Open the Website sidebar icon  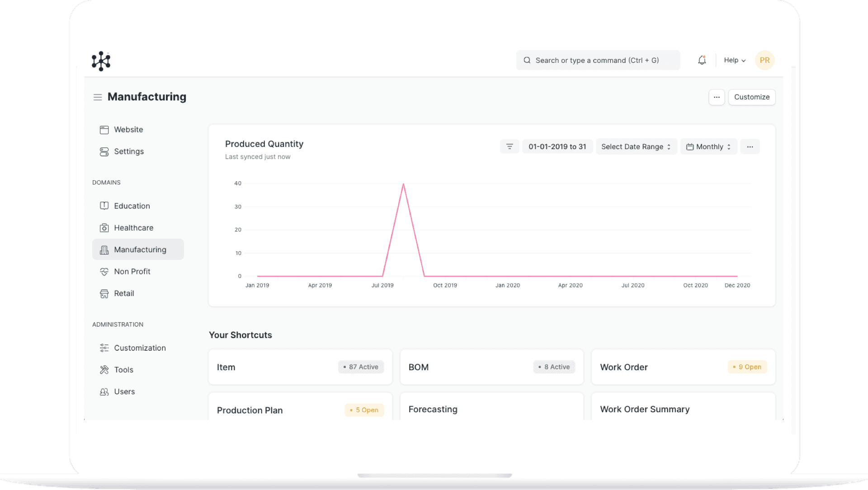tap(104, 130)
